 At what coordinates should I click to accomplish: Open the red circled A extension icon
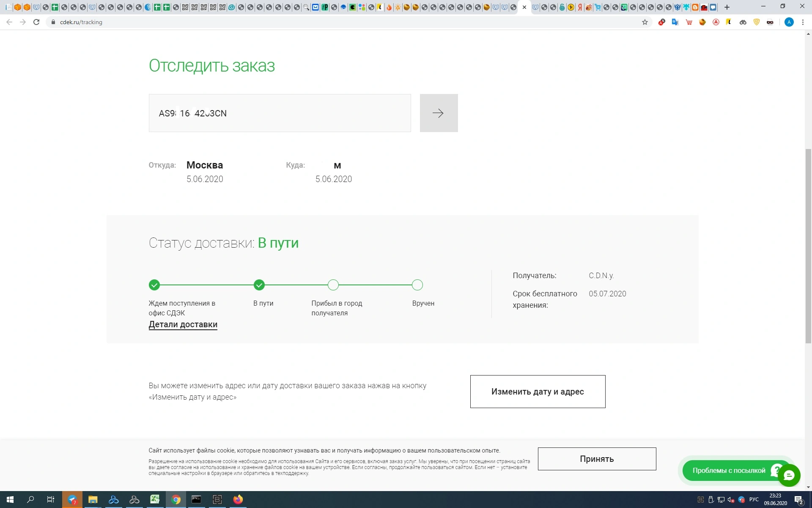pyautogui.click(x=716, y=22)
